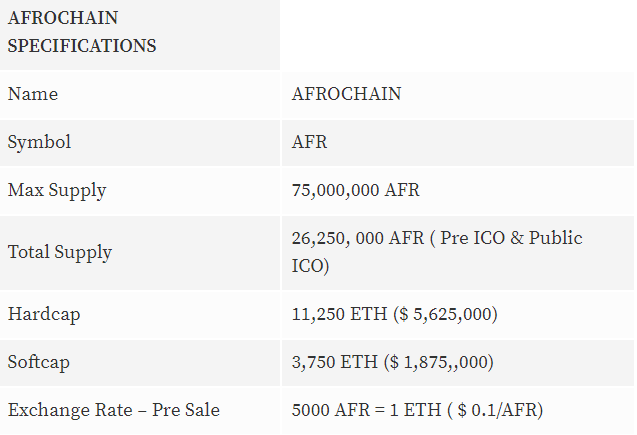
Task: Click the $ 1,875,,000 amount
Action: point(439,362)
